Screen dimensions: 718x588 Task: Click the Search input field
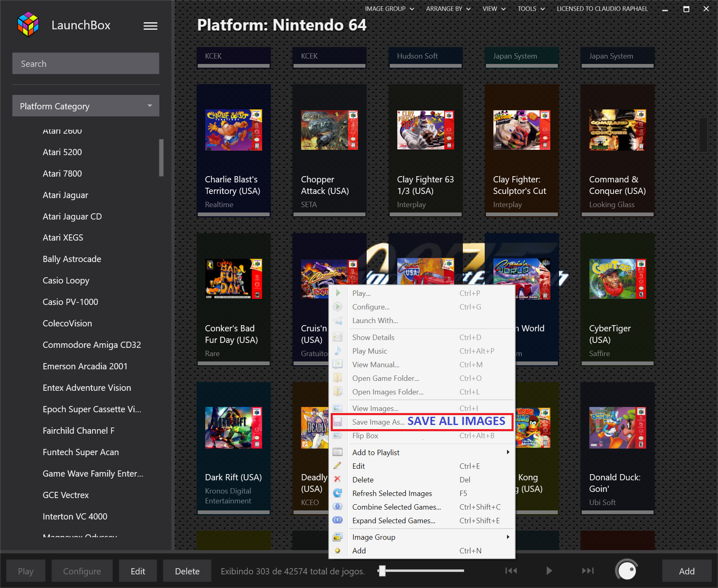86,64
